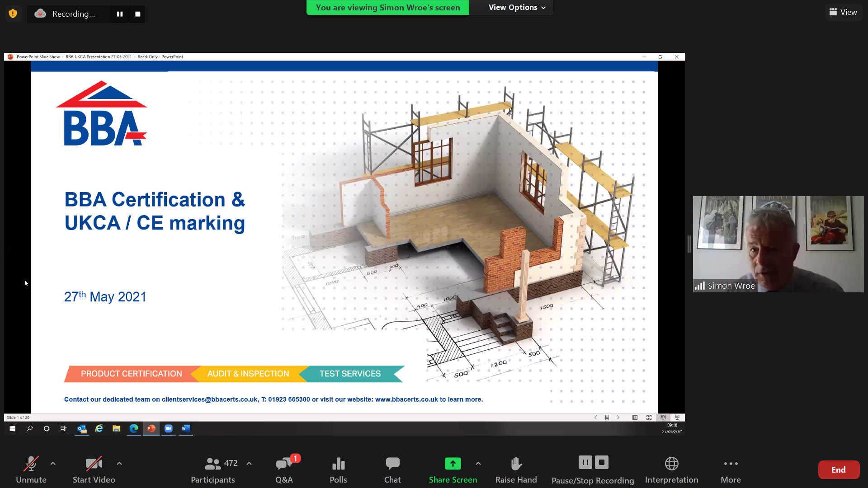Go to previous slide arrow in PowerPoint
The height and width of the screenshot is (488, 868).
coord(595,418)
